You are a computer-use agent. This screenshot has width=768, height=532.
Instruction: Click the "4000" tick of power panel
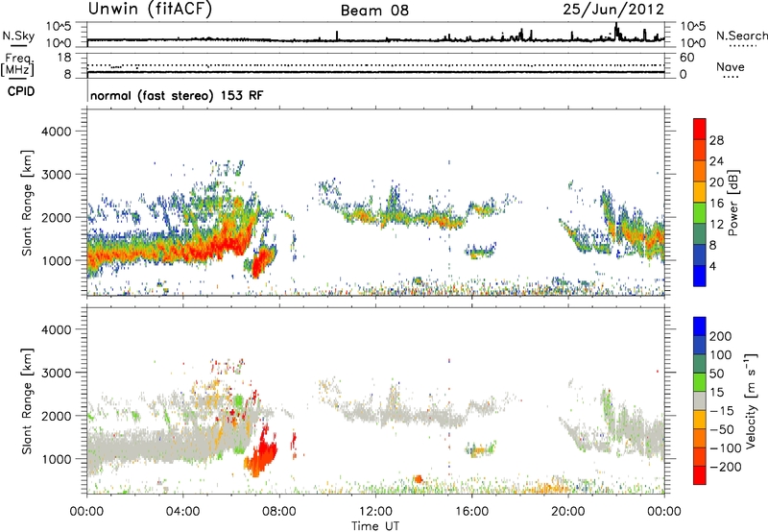point(56,132)
